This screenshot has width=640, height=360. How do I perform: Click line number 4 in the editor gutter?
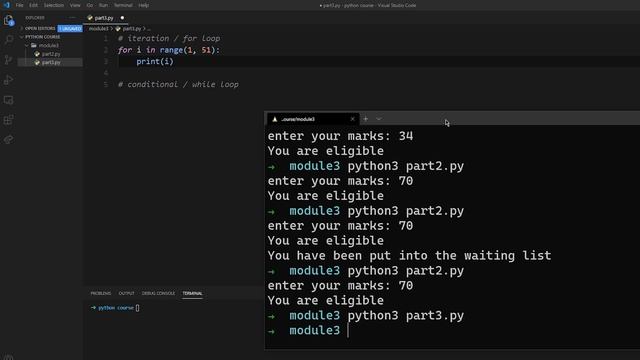pyautogui.click(x=106, y=73)
